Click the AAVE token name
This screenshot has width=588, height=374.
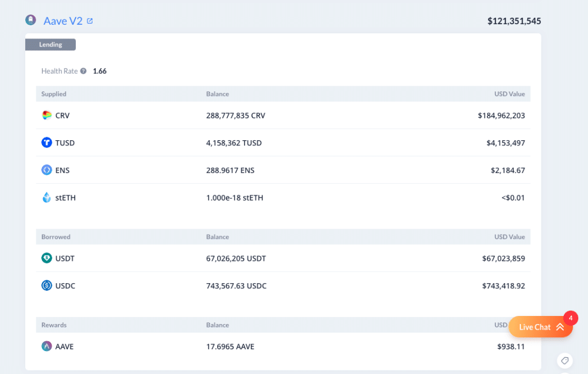point(64,346)
